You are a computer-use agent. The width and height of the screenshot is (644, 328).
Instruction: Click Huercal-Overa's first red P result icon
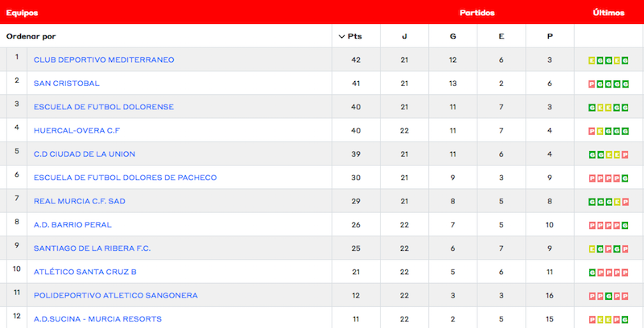592,130
